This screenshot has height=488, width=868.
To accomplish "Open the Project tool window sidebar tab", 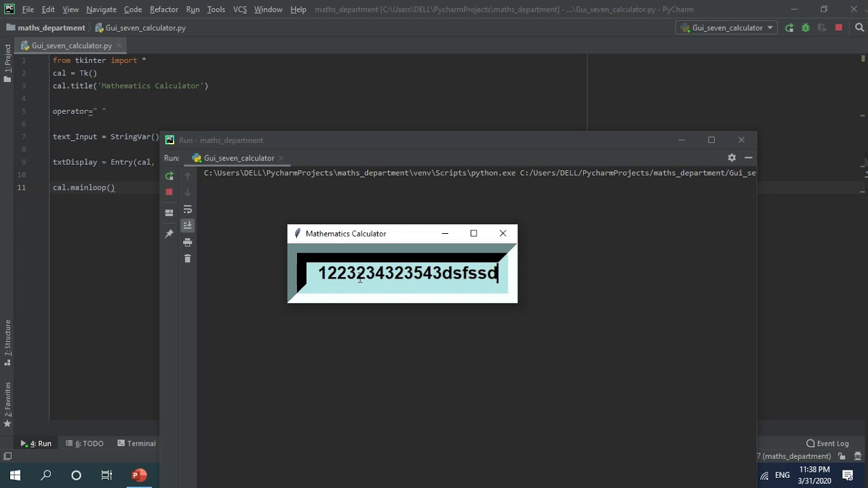I will (7, 63).
